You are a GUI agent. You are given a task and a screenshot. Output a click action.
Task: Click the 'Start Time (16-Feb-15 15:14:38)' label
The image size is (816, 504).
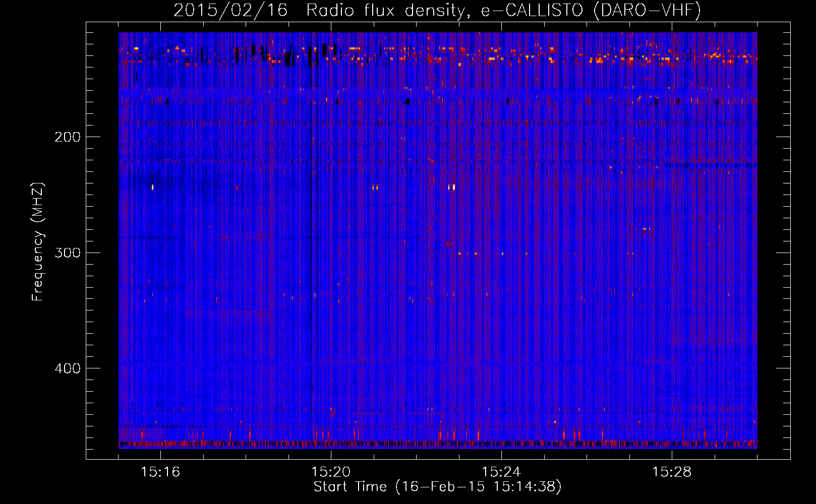click(437, 486)
